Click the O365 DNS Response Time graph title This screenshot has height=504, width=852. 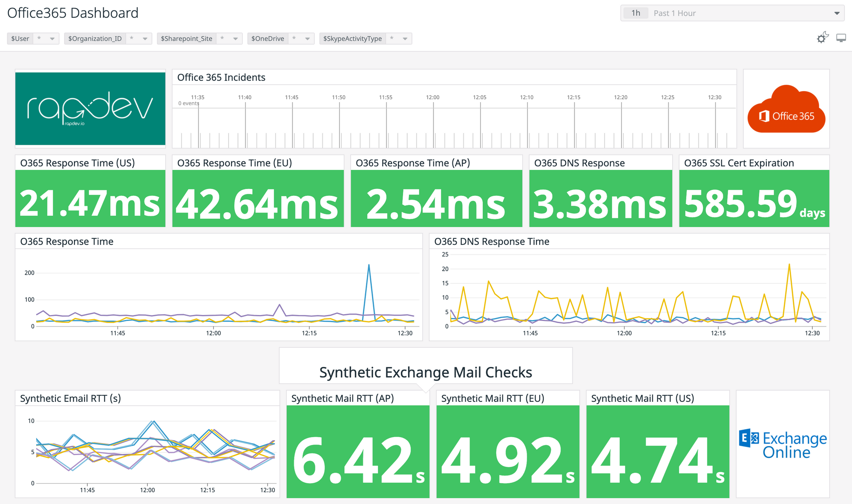(x=492, y=241)
